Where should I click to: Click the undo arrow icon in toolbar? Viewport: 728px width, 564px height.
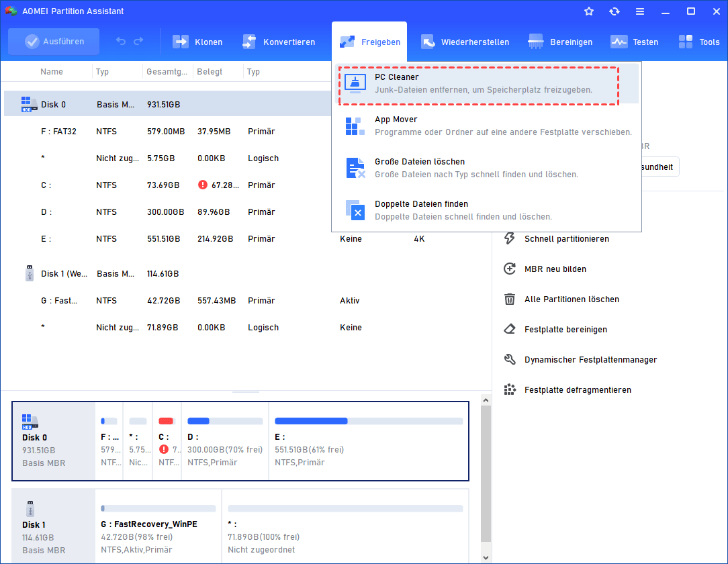click(121, 42)
